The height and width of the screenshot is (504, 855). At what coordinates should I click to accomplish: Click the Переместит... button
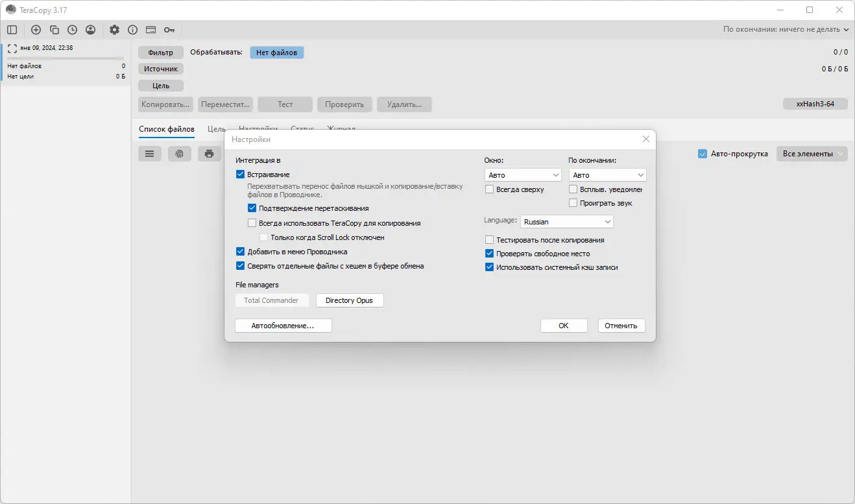click(226, 104)
